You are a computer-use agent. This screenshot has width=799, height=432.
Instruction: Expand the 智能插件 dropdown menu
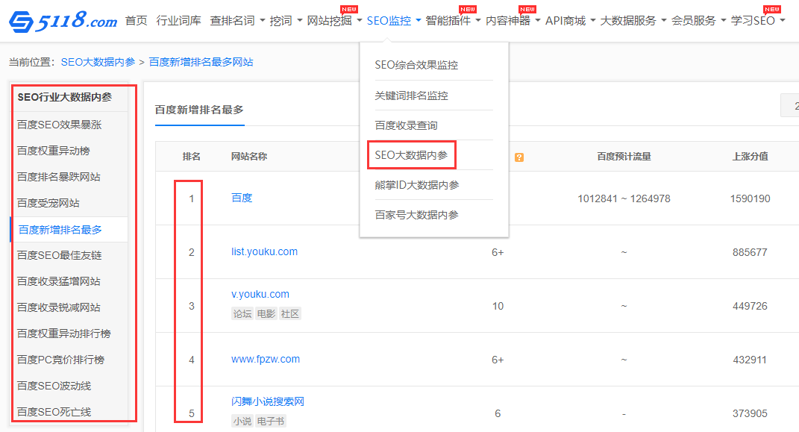point(454,21)
